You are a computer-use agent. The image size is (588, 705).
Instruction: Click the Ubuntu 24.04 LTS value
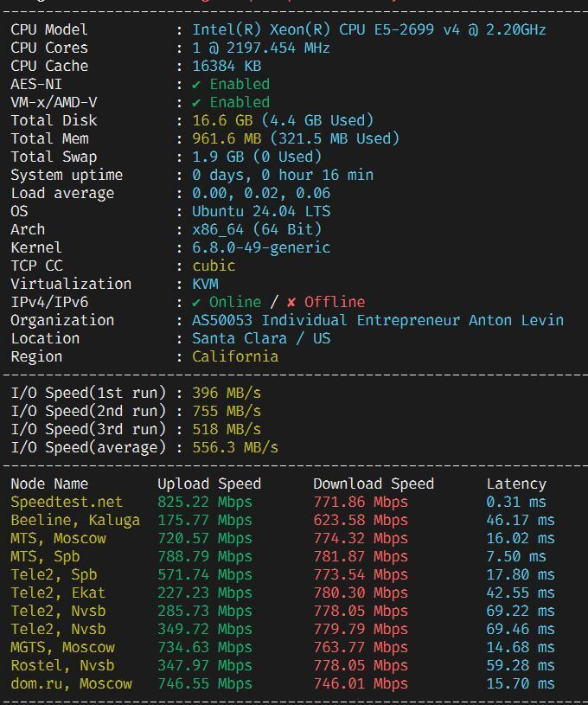(x=261, y=211)
